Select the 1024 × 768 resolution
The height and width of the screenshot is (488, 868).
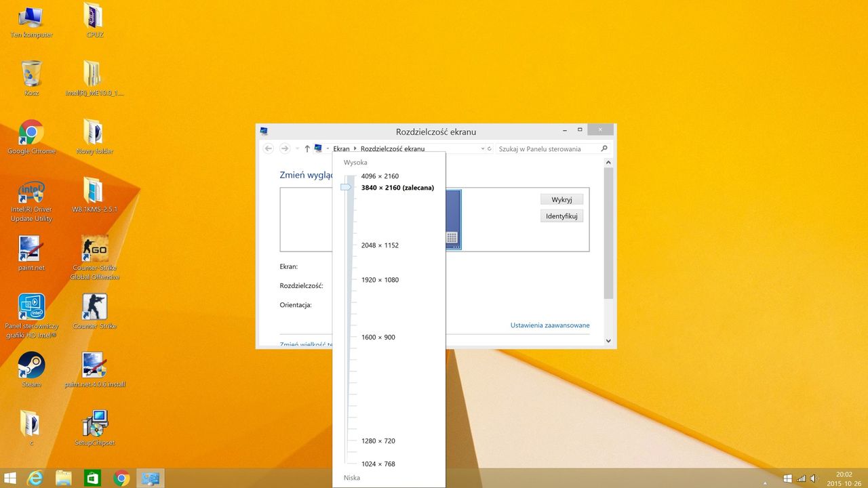coord(378,464)
